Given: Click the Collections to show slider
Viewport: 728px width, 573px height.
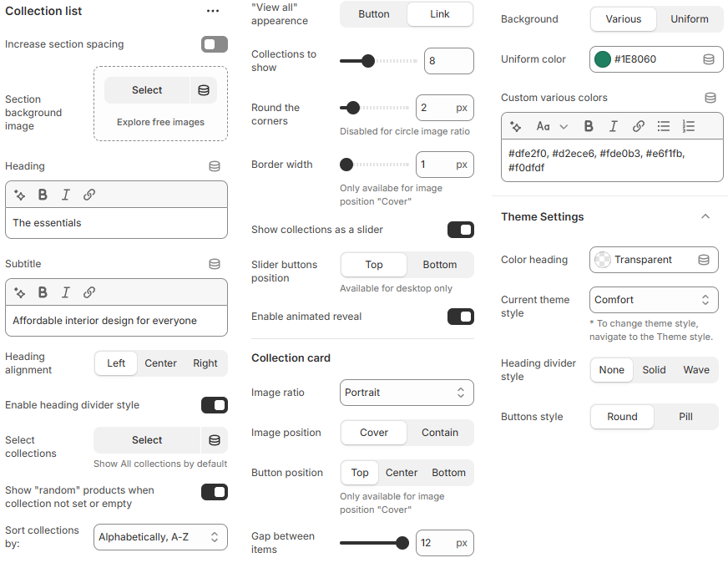Looking at the screenshot, I should 378,61.
